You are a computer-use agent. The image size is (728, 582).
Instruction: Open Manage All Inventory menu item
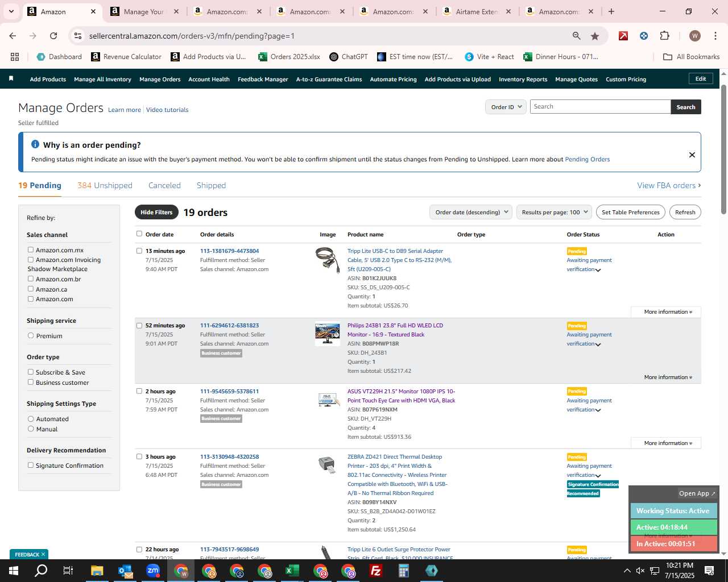102,79
